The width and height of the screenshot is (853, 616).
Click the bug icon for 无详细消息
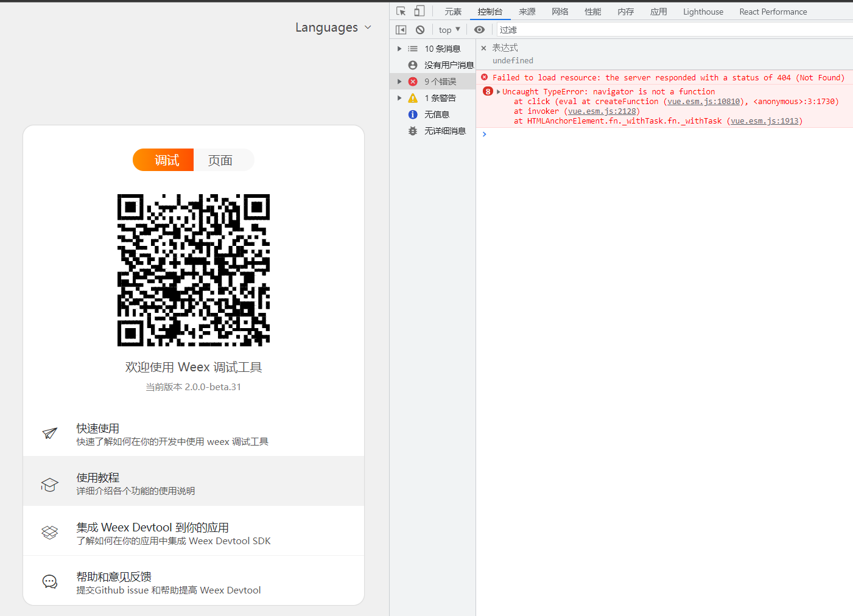[x=413, y=130]
